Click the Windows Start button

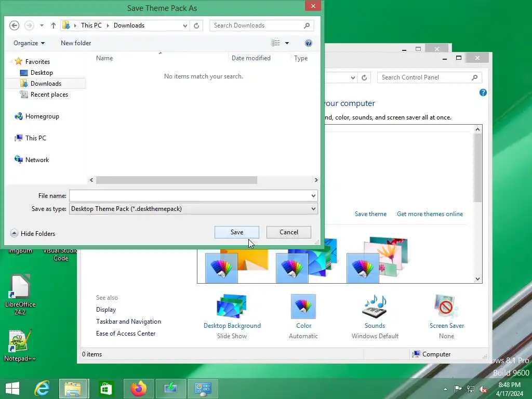pos(12,389)
